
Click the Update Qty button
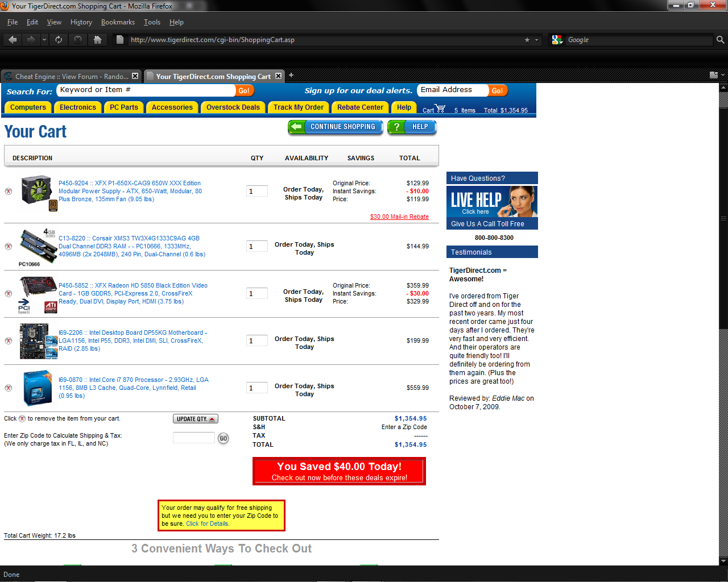(x=196, y=419)
